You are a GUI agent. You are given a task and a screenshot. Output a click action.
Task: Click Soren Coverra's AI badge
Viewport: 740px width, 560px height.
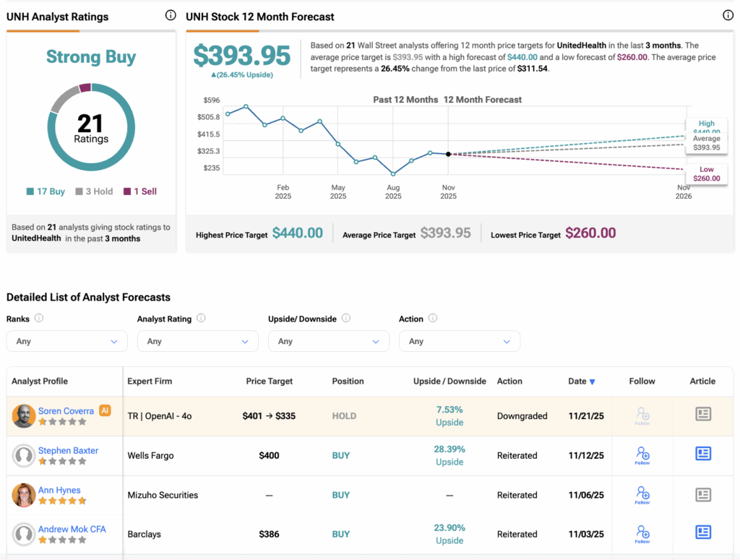tap(105, 410)
